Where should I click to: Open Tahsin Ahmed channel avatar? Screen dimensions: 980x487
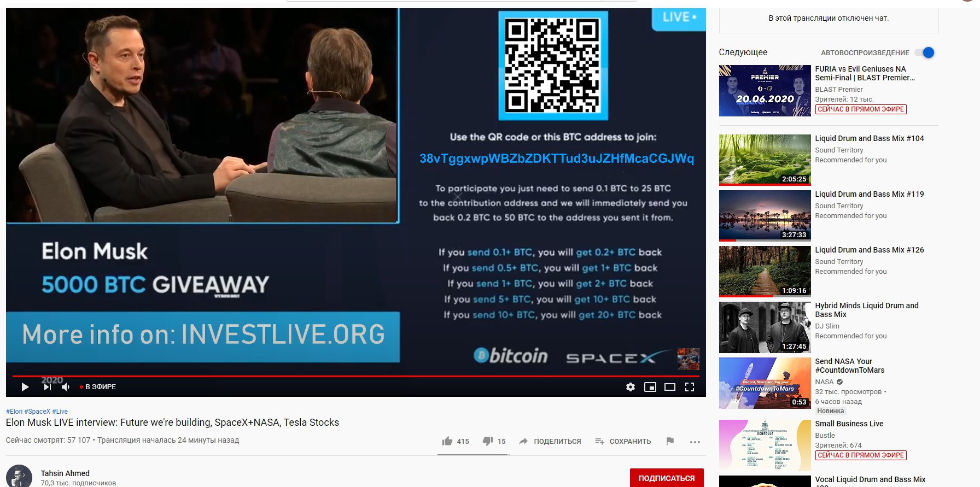19,477
